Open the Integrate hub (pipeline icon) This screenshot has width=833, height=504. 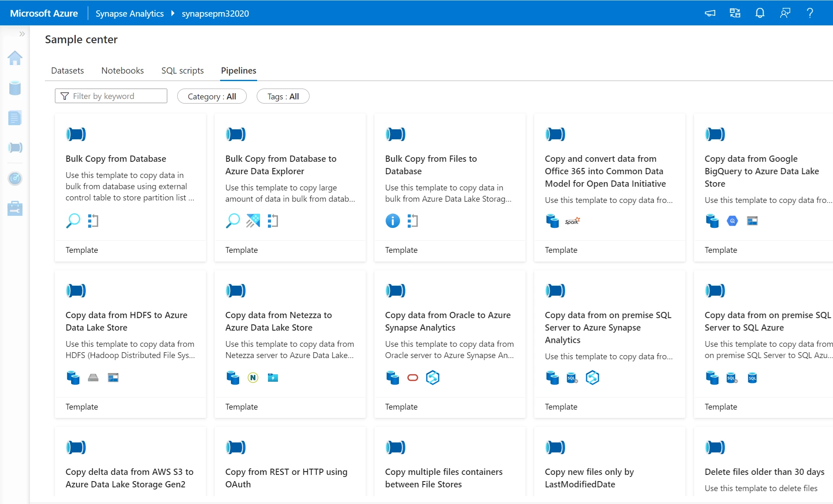click(x=15, y=148)
